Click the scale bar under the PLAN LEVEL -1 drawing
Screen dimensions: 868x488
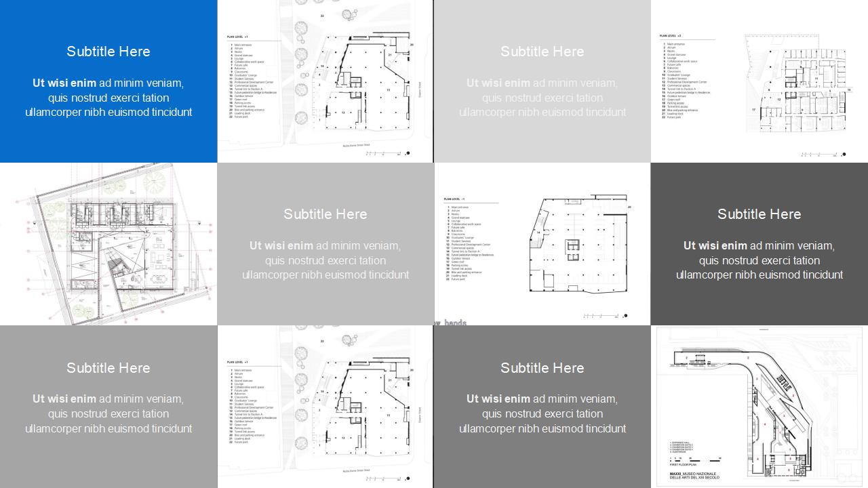(602, 315)
